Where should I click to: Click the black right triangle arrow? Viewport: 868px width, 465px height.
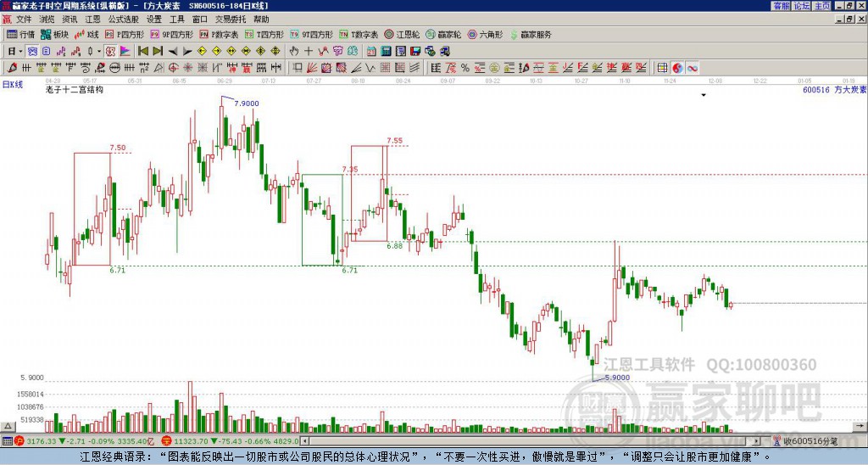187,51
